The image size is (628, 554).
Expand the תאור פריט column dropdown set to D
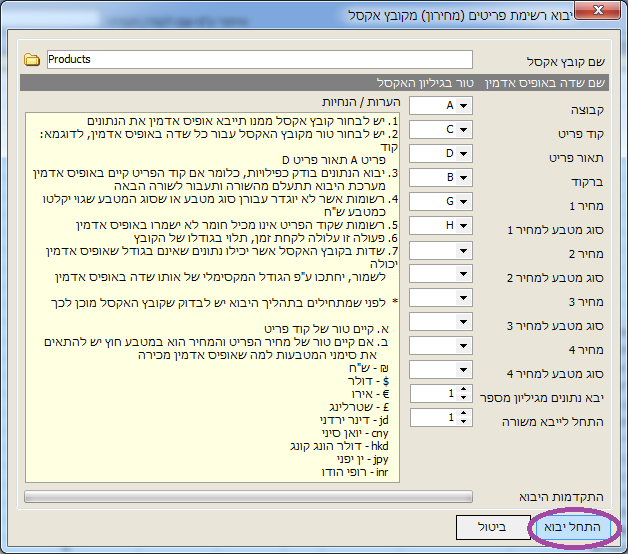click(464, 153)
